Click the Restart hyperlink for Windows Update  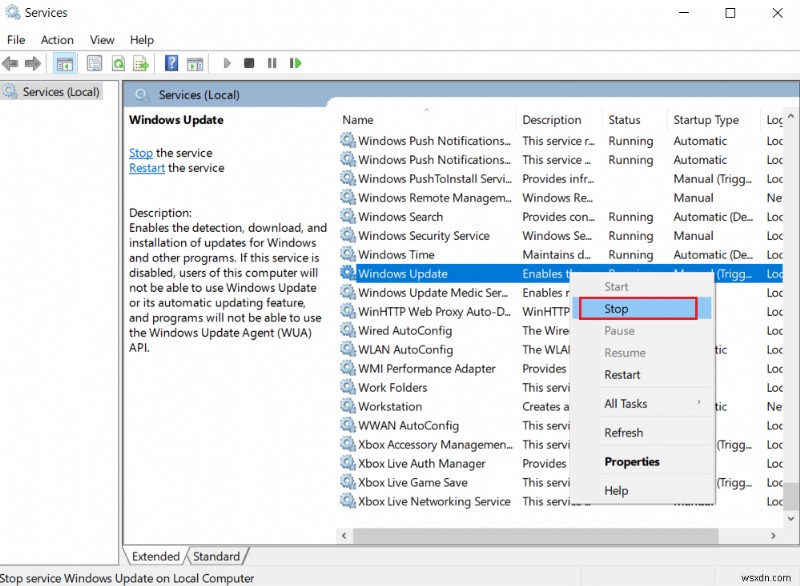(146, 167)
